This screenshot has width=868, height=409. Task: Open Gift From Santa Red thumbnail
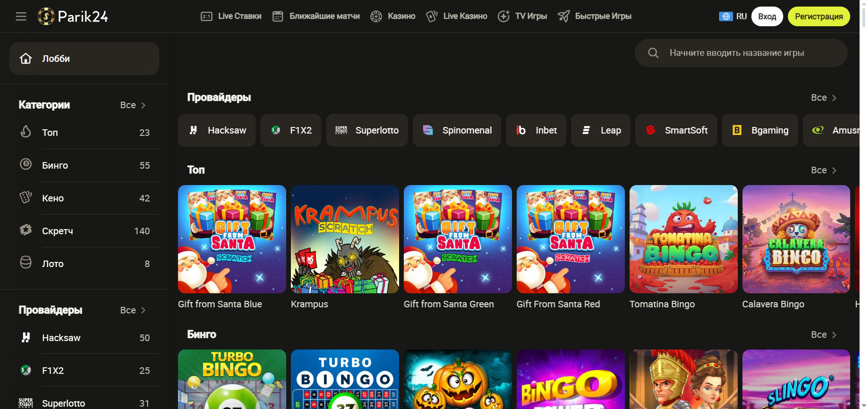pos(571,239)
